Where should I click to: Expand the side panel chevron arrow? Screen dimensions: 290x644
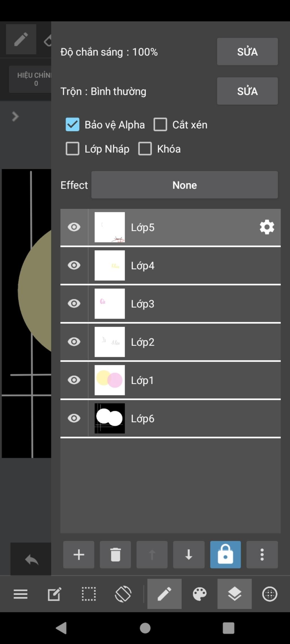(x=15, y=116)
